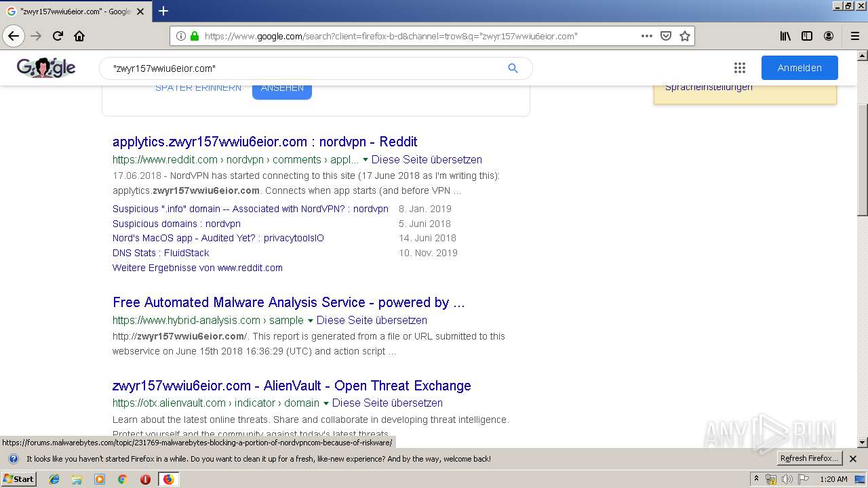The height and width of the screenshot is (488, 868).
Task: Translate hybrid-analysis result page
Action: coord(372,321)
